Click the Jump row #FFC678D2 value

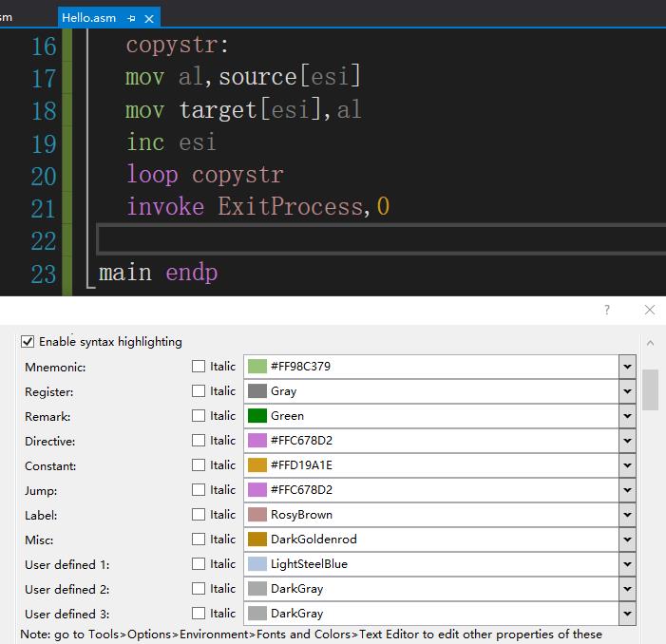pos(301,489)
